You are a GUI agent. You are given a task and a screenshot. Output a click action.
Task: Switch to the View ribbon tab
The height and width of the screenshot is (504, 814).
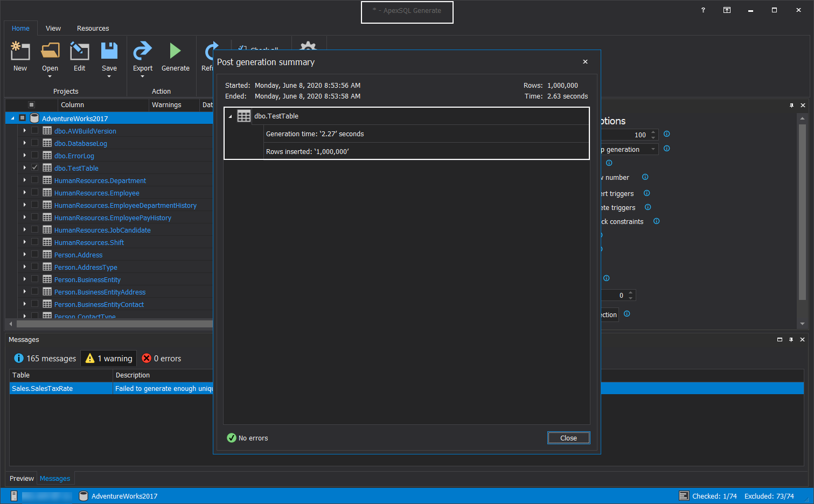tap(53, 29)
